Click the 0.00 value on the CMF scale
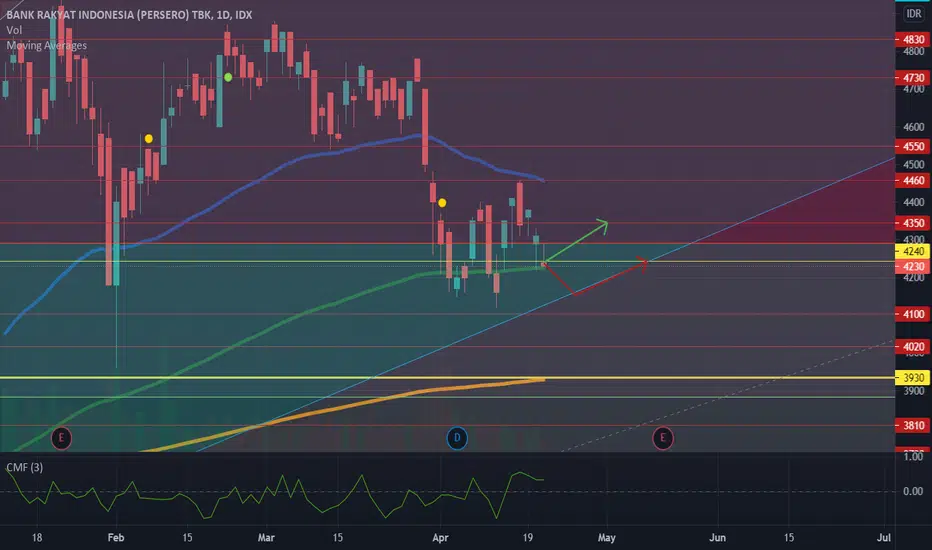Image resolution: width=932 pixels, height=550 pixels. click(x=913, y=491)
